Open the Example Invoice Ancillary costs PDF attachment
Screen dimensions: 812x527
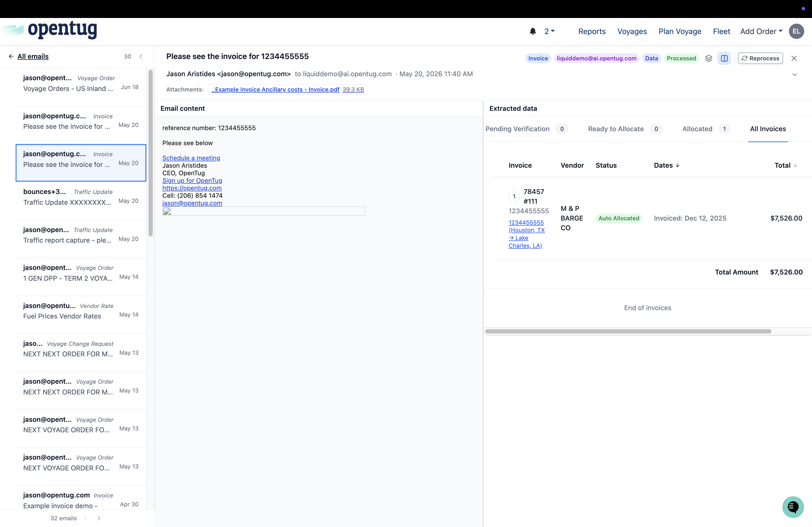275,89
